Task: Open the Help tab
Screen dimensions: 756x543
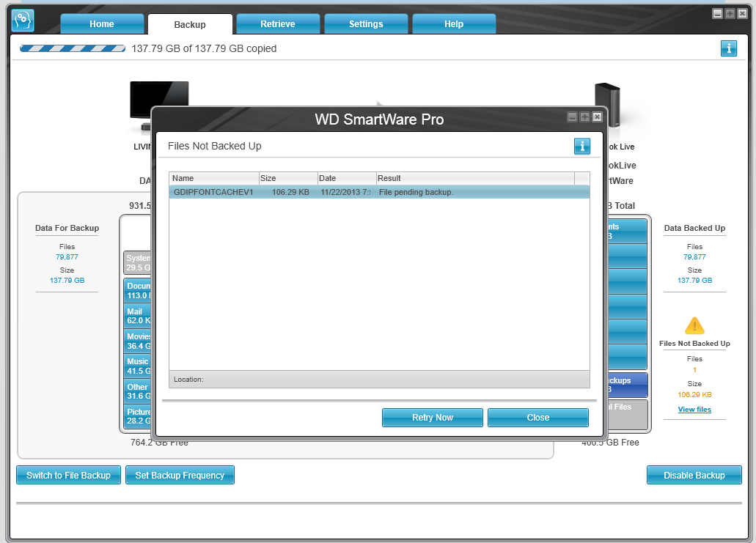Action: [x=454, y=24]
